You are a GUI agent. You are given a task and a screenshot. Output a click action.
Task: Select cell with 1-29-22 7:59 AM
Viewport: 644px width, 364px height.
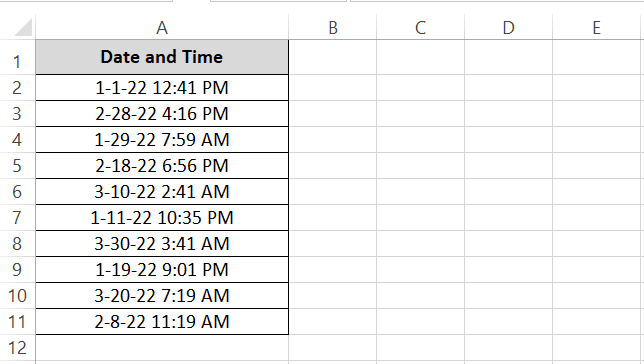[x=162, y=140]
